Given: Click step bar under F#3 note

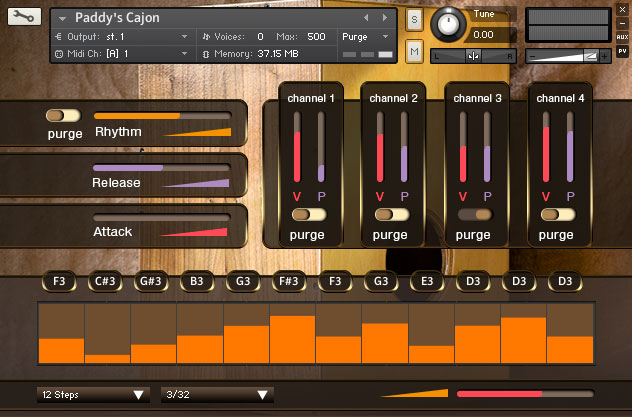Looking at the screenshot, I should (x=292, y=334).
